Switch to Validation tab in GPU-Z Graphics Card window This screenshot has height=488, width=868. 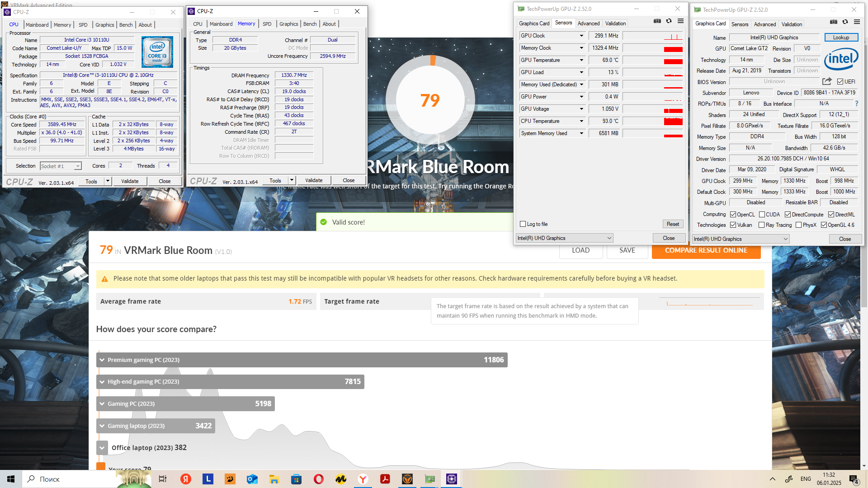[792, 24]
